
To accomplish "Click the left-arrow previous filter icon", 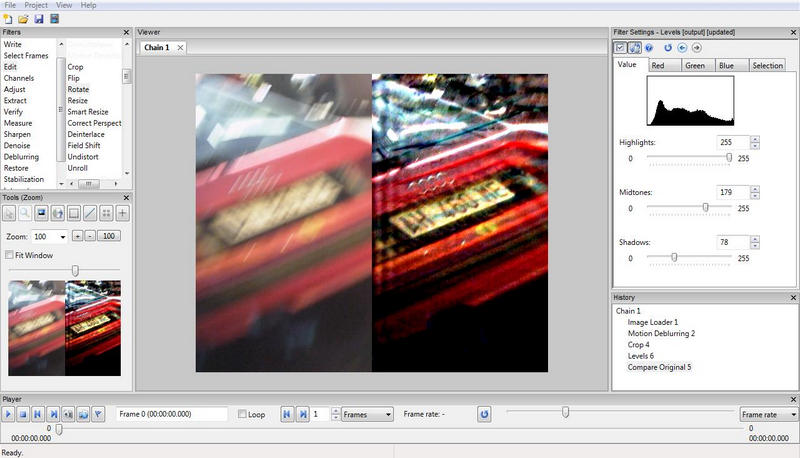I will click(x=682, y=48).
